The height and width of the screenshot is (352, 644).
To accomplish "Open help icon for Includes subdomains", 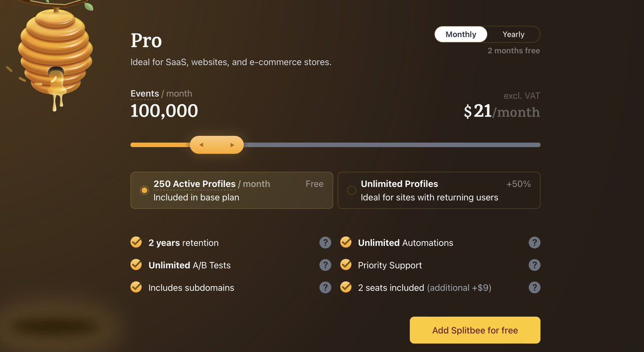I will tap(325, 288).
